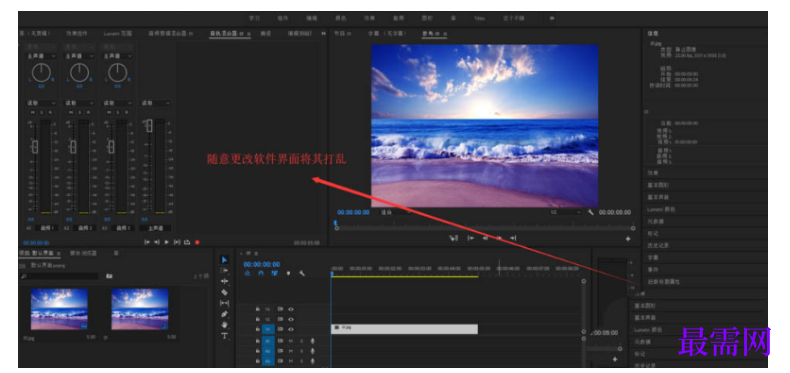Select the Track Select Forward tool

coord(225,270)
